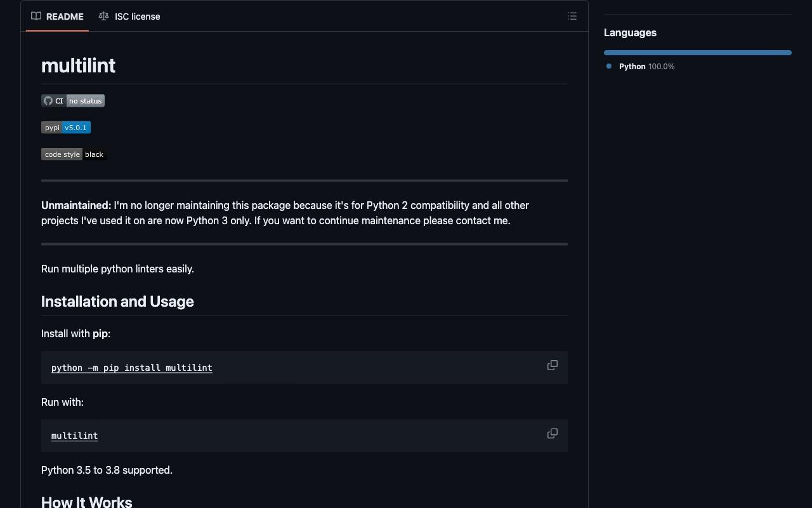Select the Python 100.0% language link
Viewport: 812px width, 508px height.
pyautogui.click(x=646, y=67)
